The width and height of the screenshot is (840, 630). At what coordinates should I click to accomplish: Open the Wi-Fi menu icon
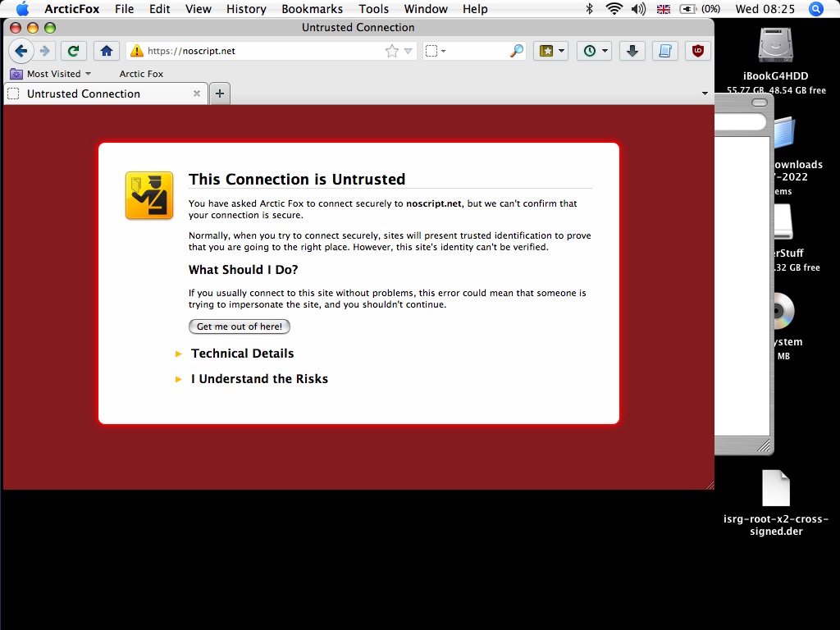pos(614,8)
